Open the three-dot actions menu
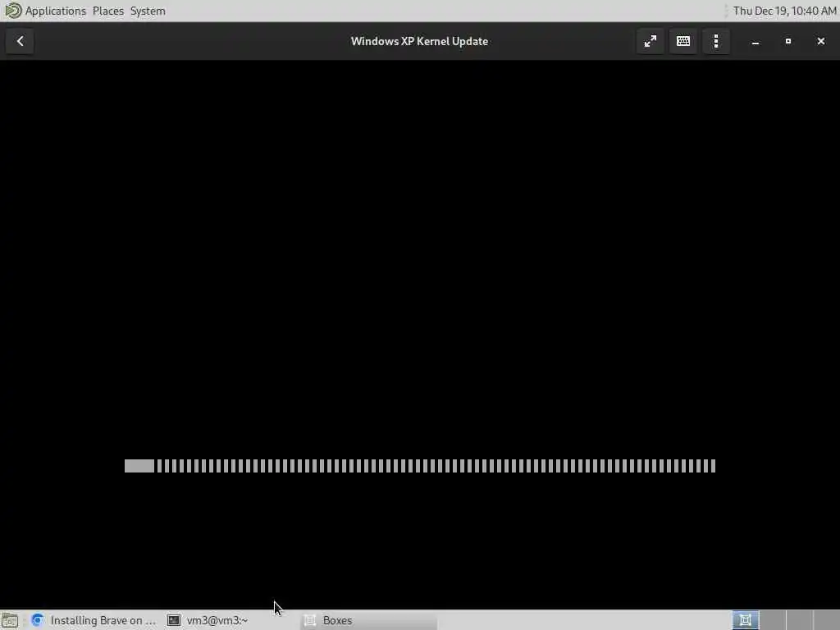 pos(716,41)
